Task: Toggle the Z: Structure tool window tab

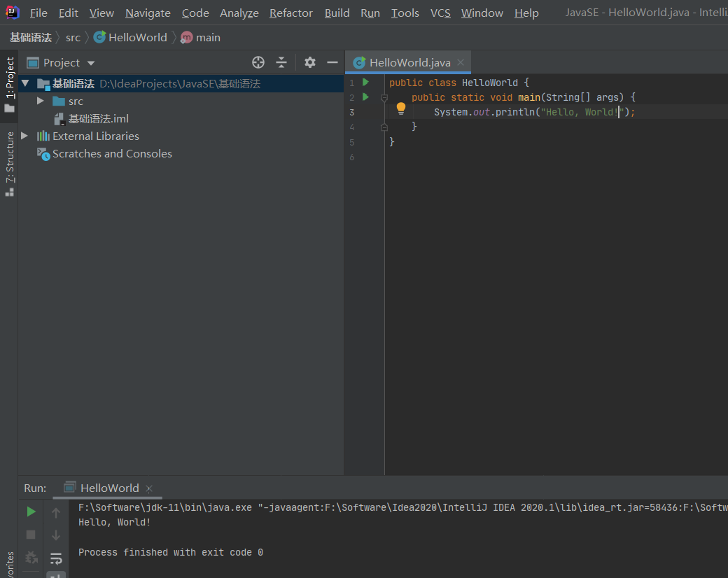Action: [x=9, y=164]
